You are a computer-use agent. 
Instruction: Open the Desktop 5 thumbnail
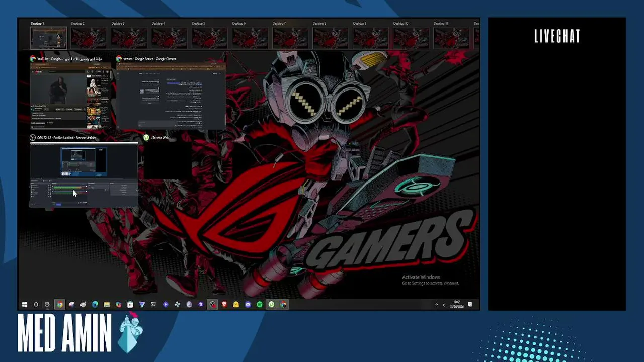(209, 38)
